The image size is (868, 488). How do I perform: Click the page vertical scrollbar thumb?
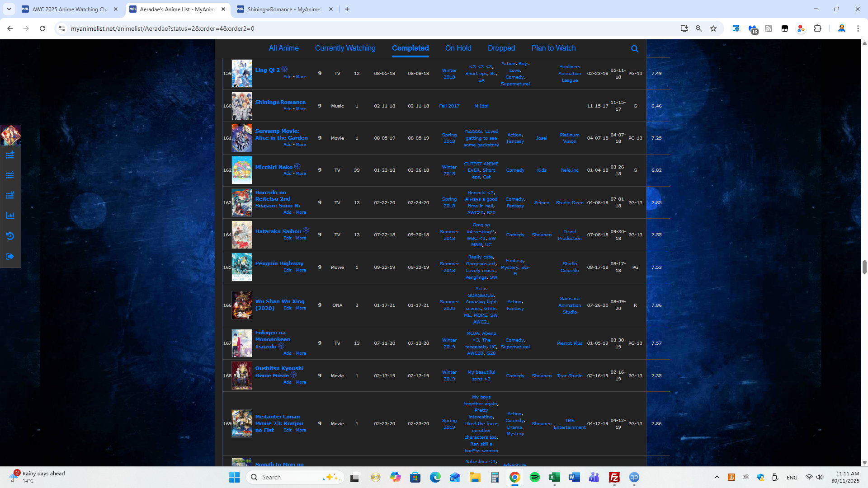(x=864, y=267)
